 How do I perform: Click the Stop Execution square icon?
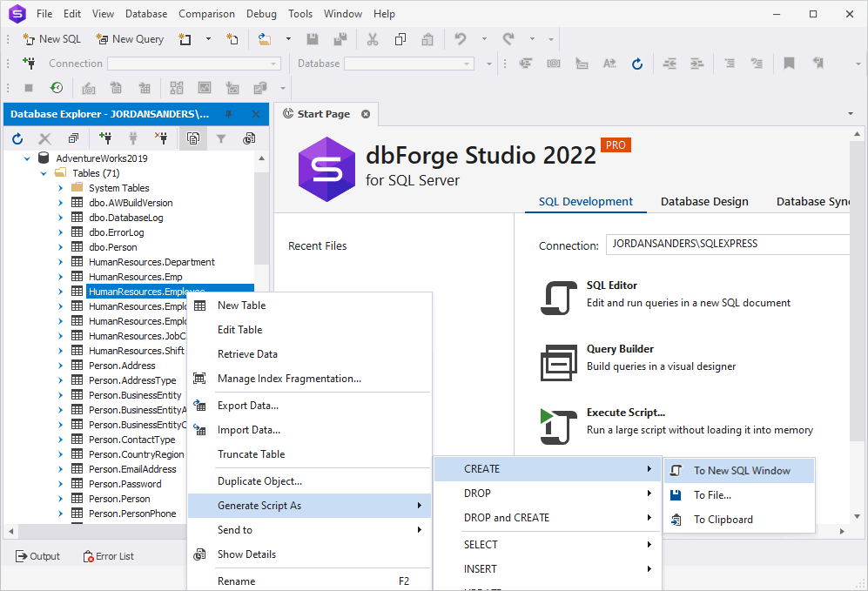point(29,87)
